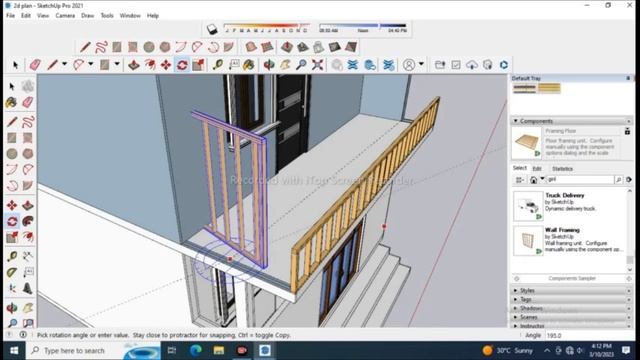This screenshot has height=360, width=640.
Task: Select Tape Measure in Getting Started toolbar
Action: pyautogui.click(x=218, y=65)
